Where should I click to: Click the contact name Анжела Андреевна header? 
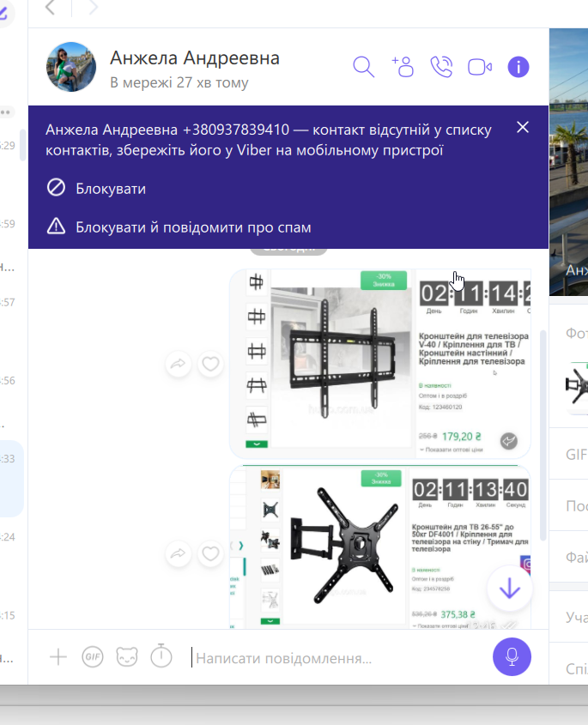[x=195, y=58]
